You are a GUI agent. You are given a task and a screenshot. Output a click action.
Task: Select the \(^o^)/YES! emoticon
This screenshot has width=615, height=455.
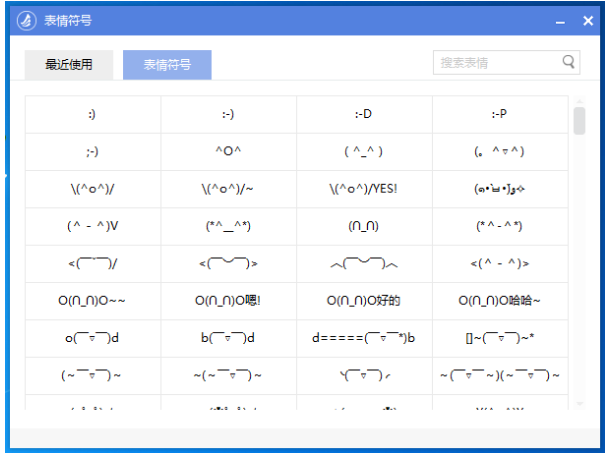click(x=363, y=188)
